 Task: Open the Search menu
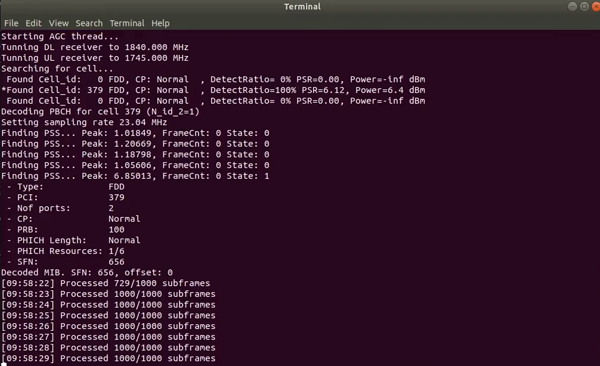(89, 23)
